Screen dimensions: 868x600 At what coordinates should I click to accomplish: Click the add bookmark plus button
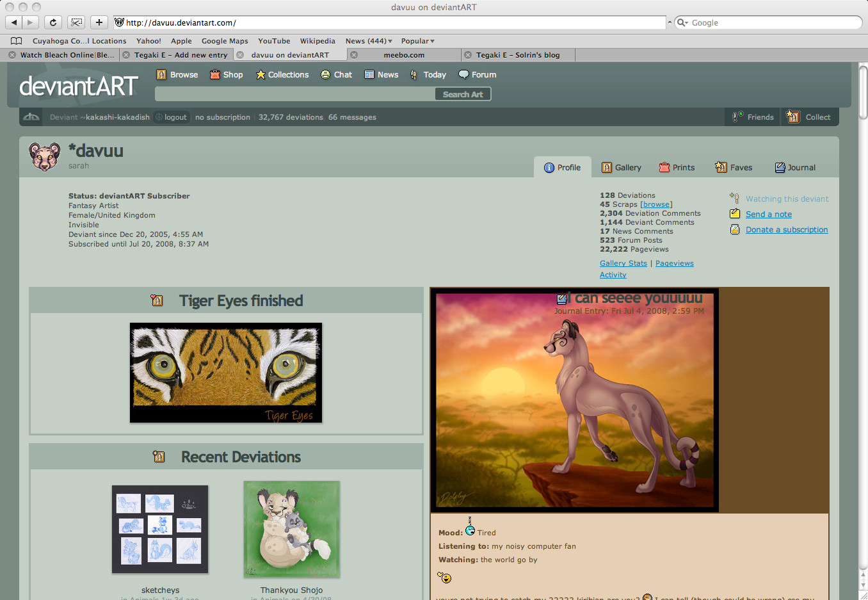point(99,22)
